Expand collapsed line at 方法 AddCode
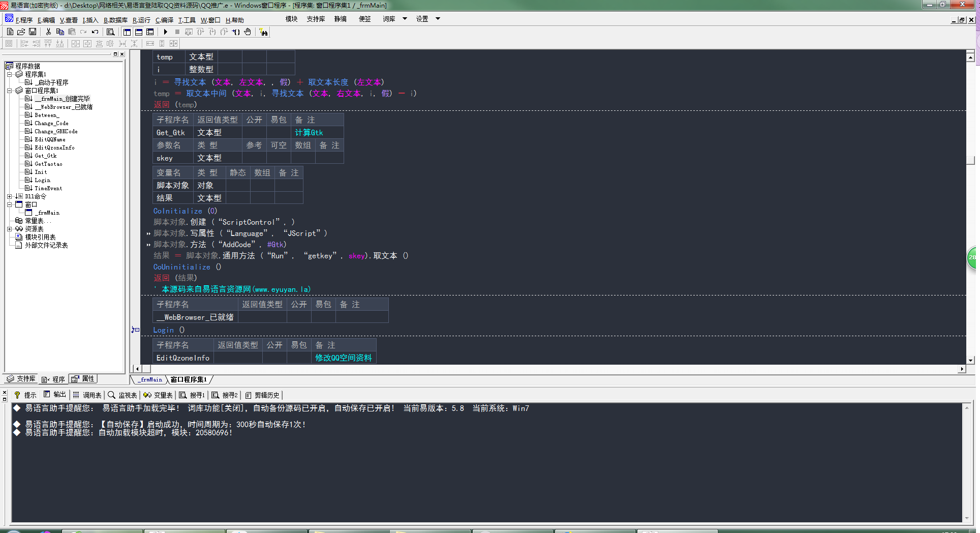980x533 pixels. click(148, 245)
